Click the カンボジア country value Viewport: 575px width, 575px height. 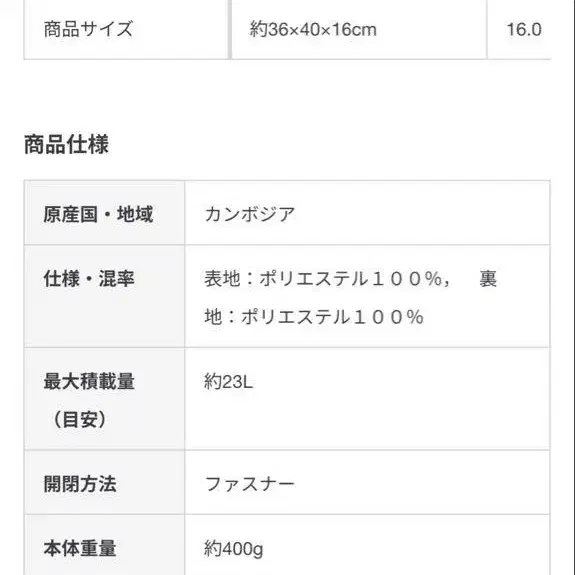pos(250,214)
